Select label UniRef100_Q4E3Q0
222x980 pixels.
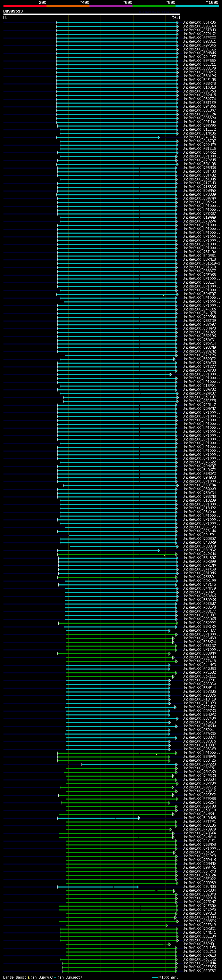click(199, 906)
